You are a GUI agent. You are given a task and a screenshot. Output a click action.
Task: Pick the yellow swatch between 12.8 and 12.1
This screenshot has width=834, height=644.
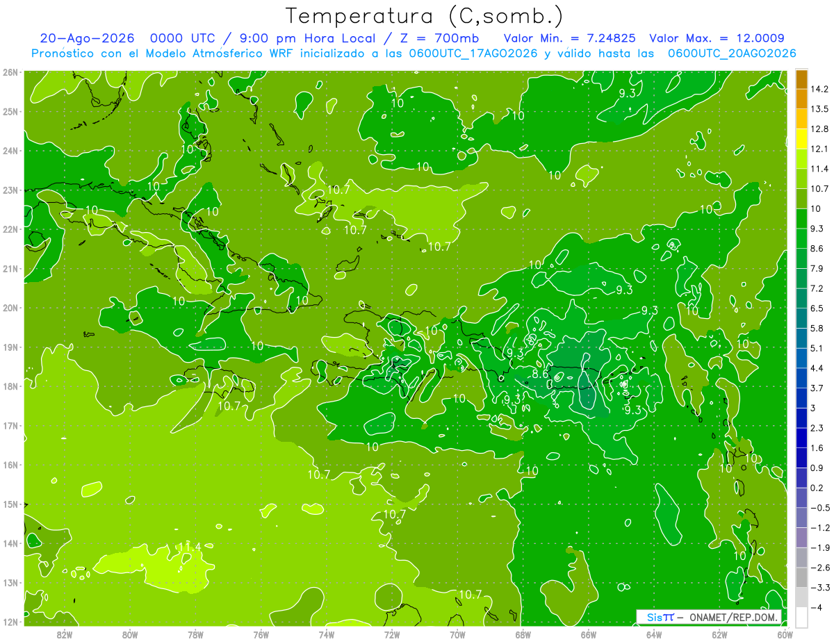click(801, 139)
